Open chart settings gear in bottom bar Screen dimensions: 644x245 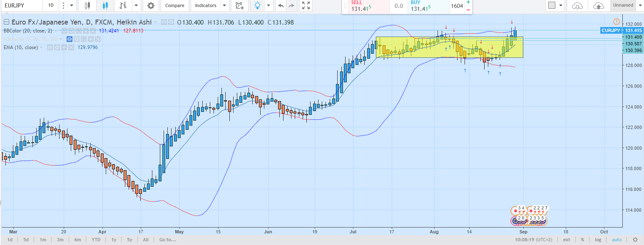[635, 240]
